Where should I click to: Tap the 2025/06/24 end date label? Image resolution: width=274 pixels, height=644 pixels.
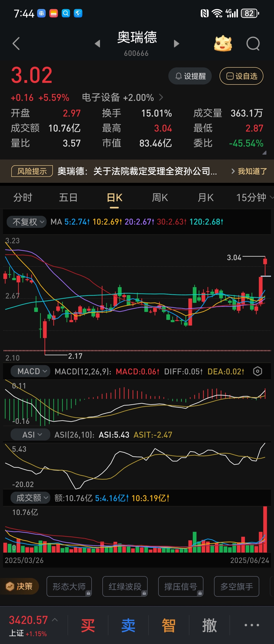coord(250,560)
